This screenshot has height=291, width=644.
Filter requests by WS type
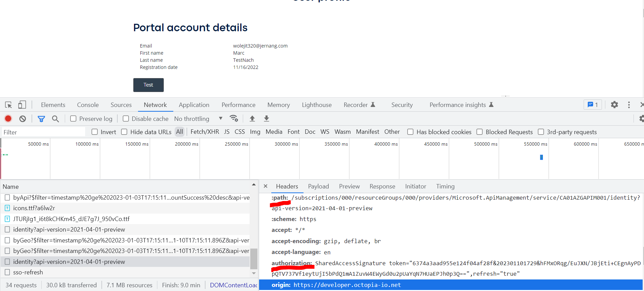click(325, 132)
